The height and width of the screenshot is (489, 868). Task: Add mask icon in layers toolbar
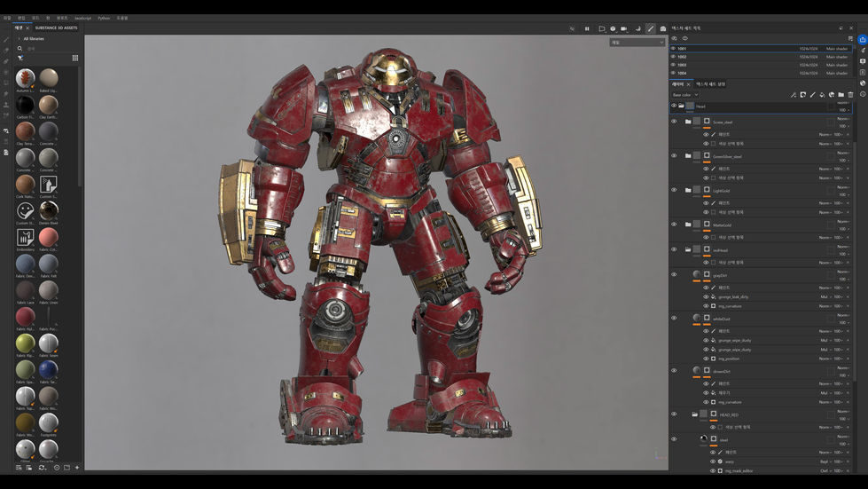coord(803,95)
